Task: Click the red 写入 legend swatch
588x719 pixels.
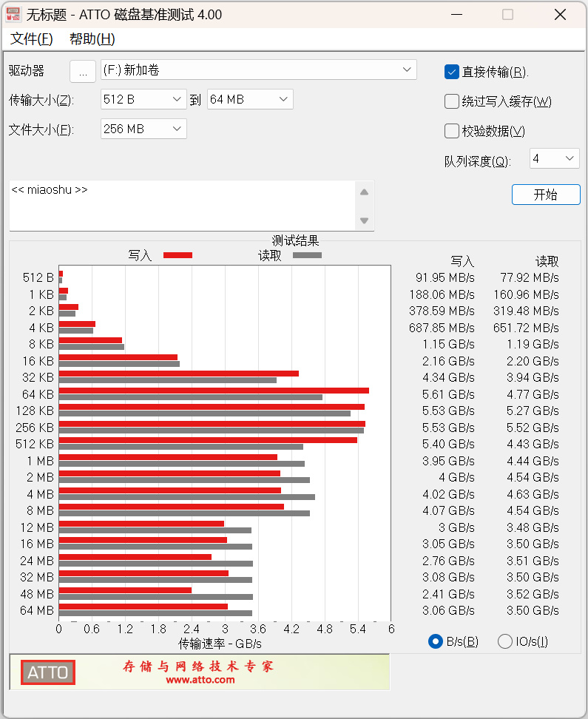Action: pyautogui.click(x=178, y=255)
